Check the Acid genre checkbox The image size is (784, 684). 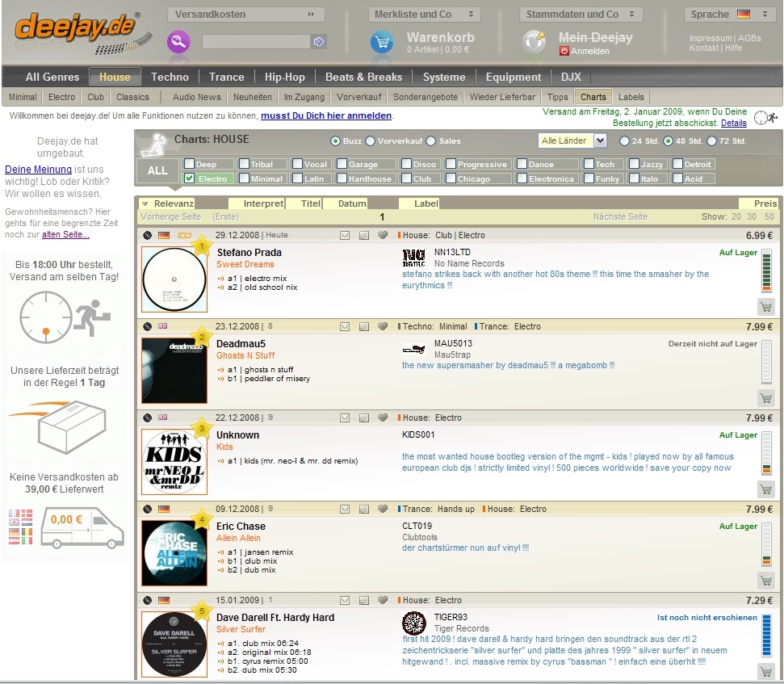[678, 178]
